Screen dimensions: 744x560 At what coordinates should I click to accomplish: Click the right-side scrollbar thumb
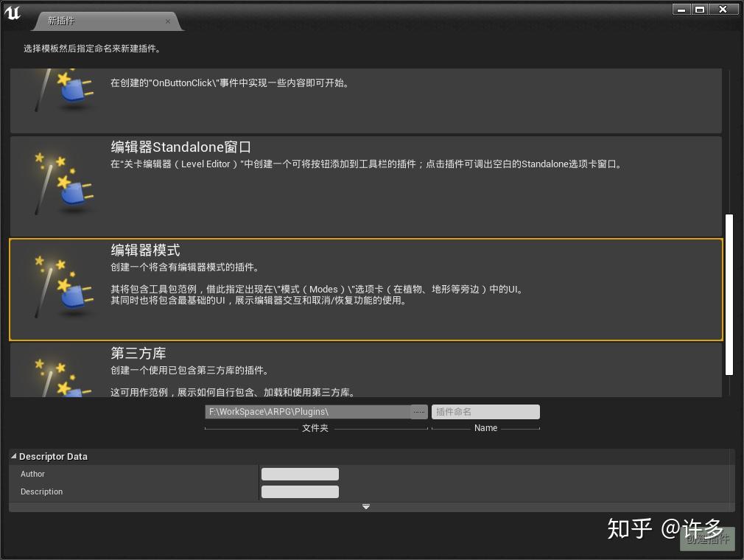pos(730,295)
